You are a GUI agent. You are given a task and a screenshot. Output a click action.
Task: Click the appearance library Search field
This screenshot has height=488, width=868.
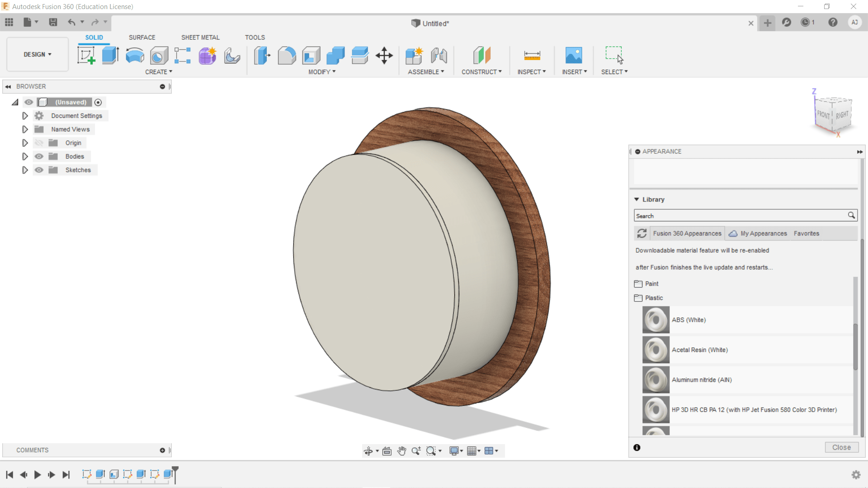(x=741, y=216)
